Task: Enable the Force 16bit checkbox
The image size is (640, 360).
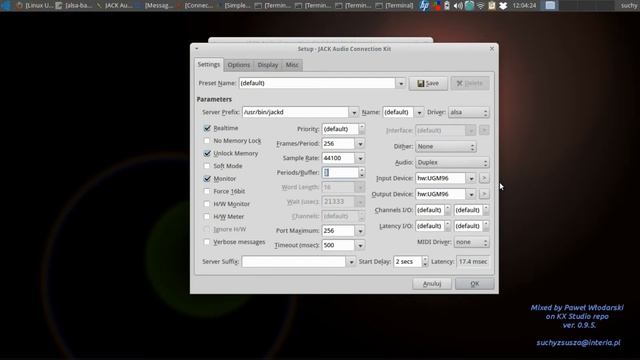Action: coord(207,191)
